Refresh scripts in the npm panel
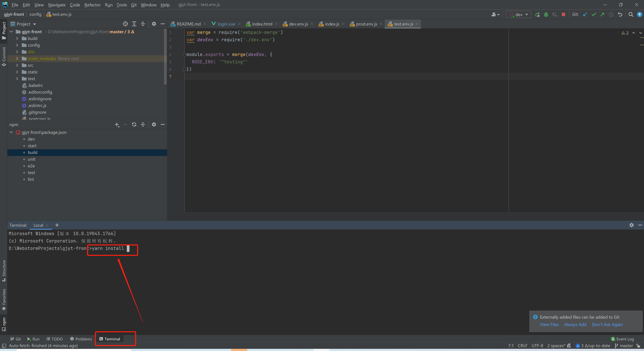 134,124
